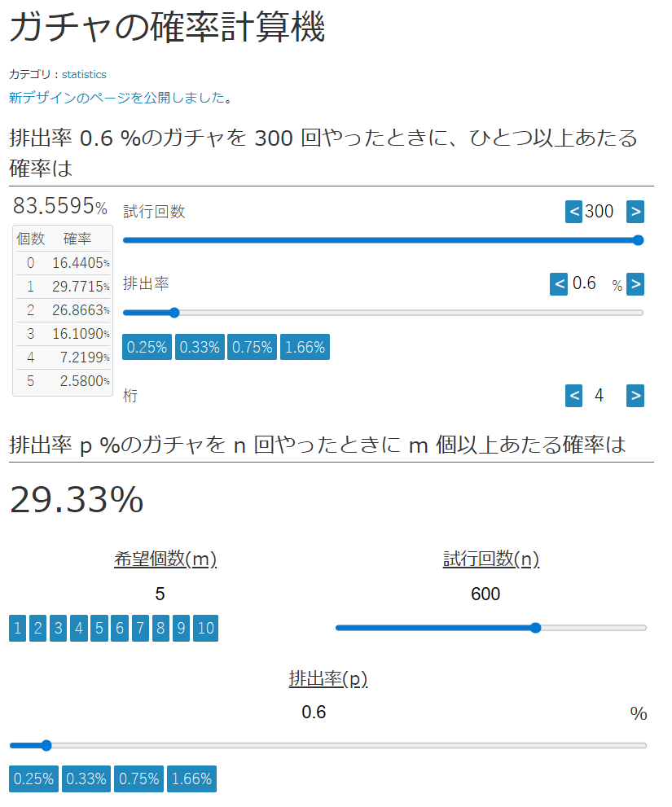Decrease digits count with left arrow
Viewport: 672px width, 807px height.
(574, 396)
